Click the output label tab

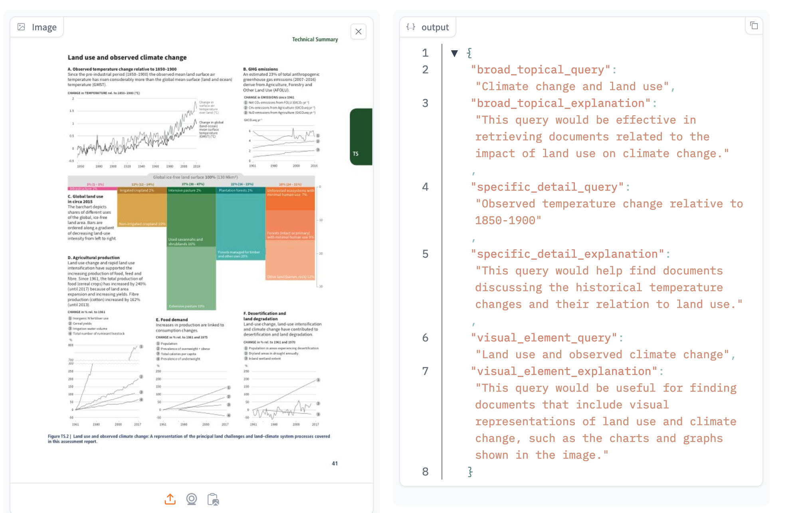coord(435,27)
